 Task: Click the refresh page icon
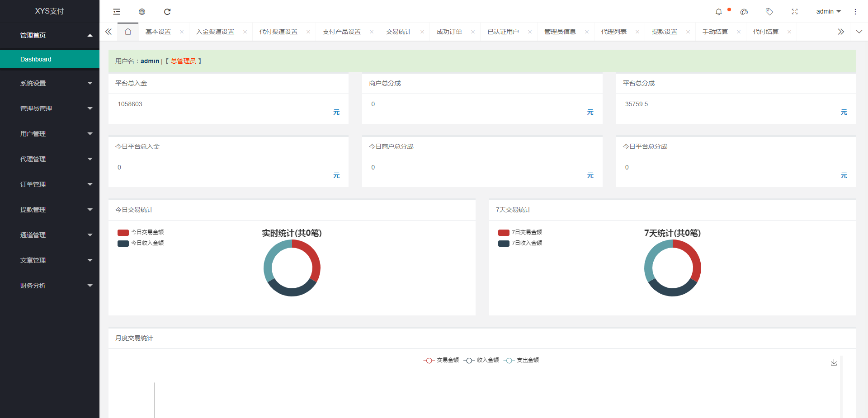tap(167, 12)
